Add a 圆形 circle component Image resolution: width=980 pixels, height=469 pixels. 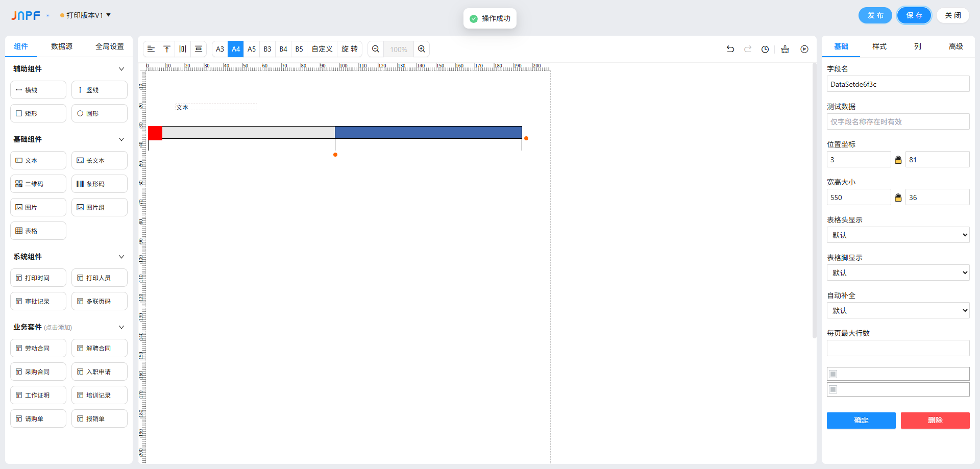click(100, 113)
